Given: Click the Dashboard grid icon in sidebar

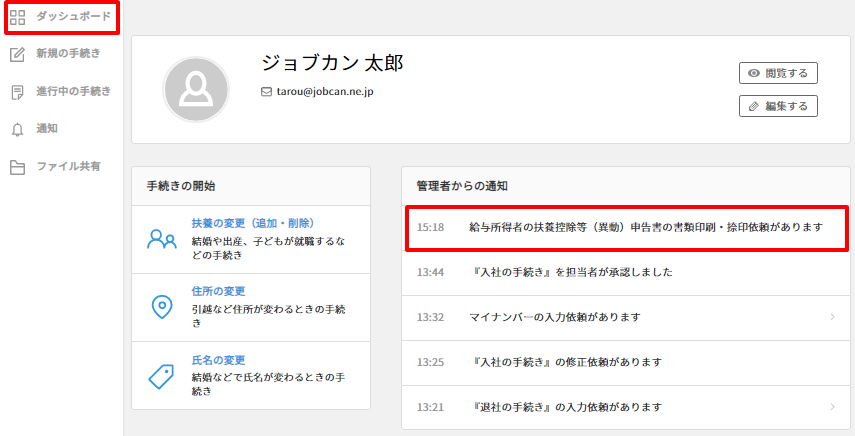Looking at the screenshot, I should 17,17.
